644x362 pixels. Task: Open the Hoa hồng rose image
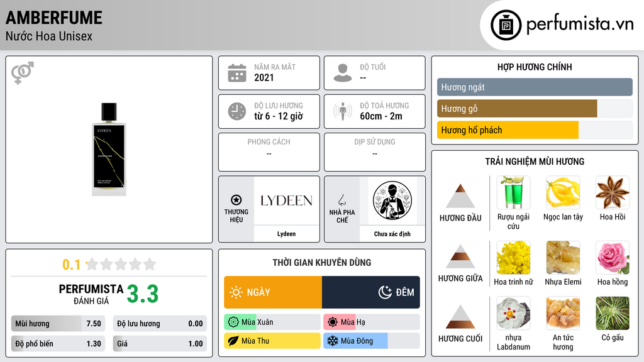point(613,258)
